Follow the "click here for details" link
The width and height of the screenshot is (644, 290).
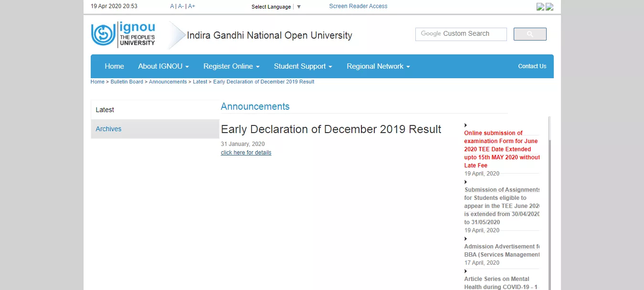246,153
